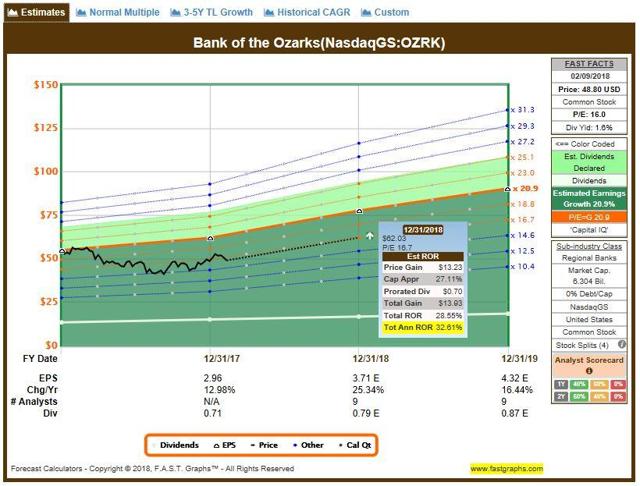Click the 12/31/2018 tooltip date header
This screenshot has height=486, width=640.
423,230
